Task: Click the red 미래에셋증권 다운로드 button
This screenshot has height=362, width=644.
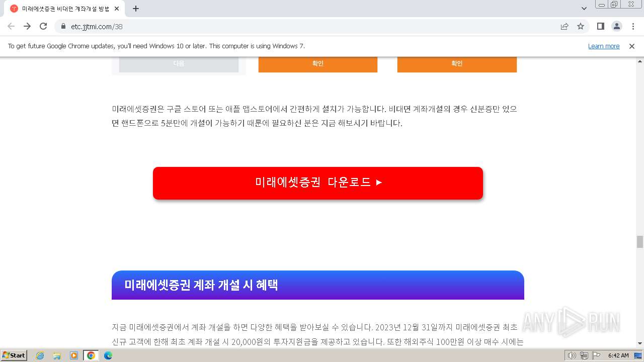Action: 318,183
